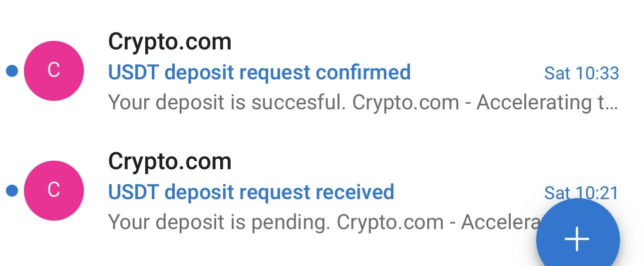Select pink C avatar of received email
Viewport: 644px width, 266px height.
pos(54,190)
